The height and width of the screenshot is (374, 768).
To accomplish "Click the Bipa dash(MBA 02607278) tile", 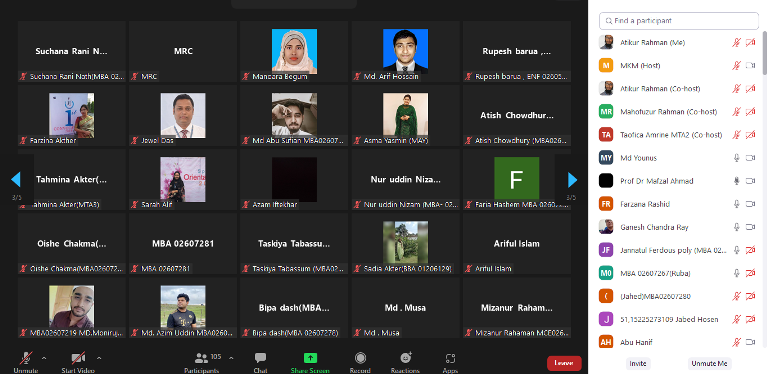I will (x=294, y=307).
